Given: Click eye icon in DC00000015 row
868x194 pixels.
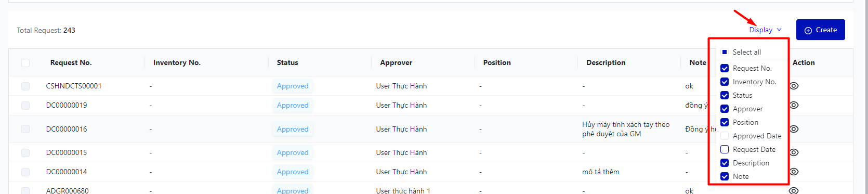Looking at the screenshot, I should [794, 152].
